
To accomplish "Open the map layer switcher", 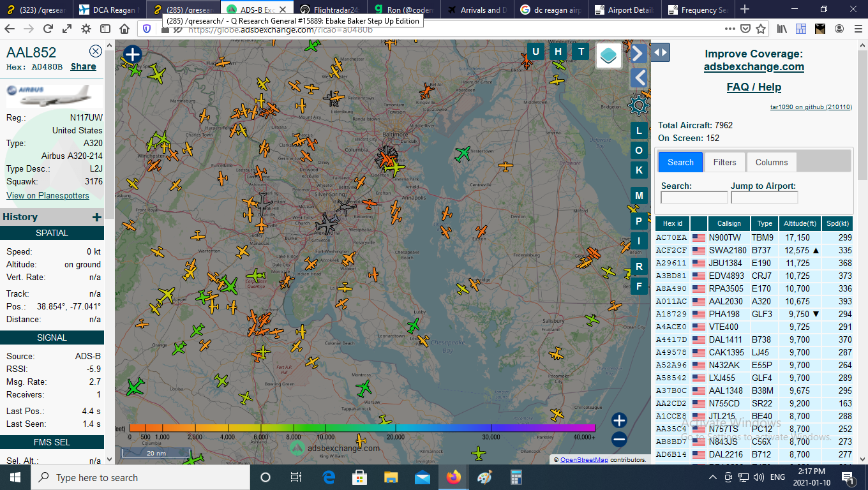I will point(609,56).
